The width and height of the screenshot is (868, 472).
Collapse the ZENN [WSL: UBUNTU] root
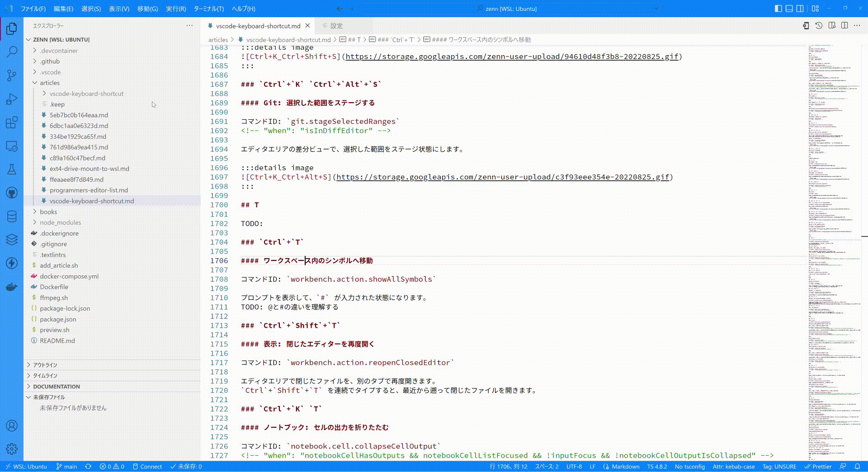tap(112, 40)
